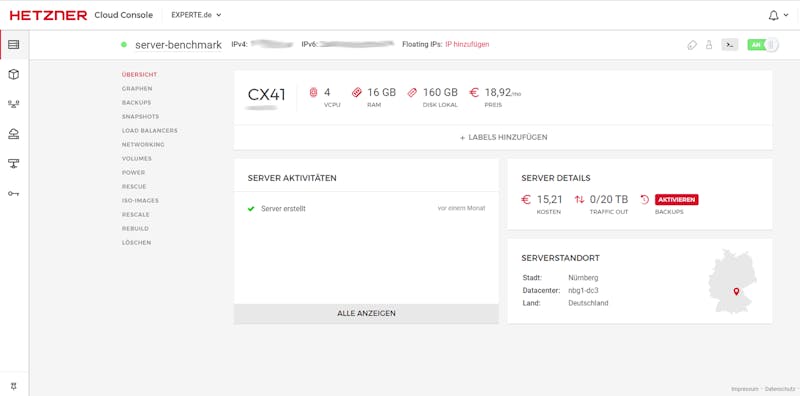Click the Impressum footer link
800x396 pixels.
coord(744,389)
